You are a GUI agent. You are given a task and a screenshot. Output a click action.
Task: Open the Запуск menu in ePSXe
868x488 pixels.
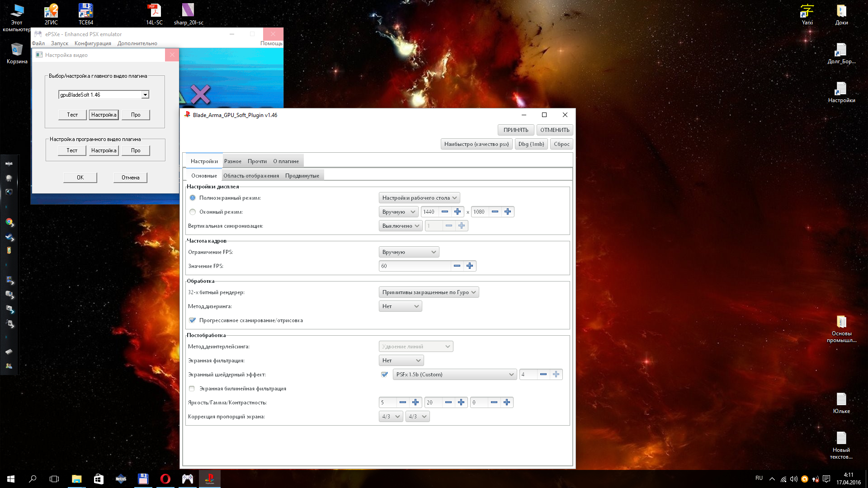pos(60,43)
